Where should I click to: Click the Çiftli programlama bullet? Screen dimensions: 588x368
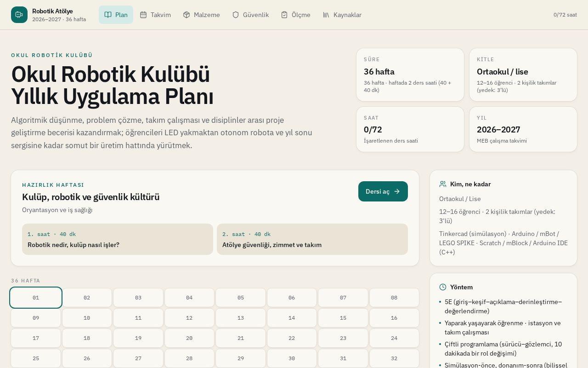coord(503,349)
